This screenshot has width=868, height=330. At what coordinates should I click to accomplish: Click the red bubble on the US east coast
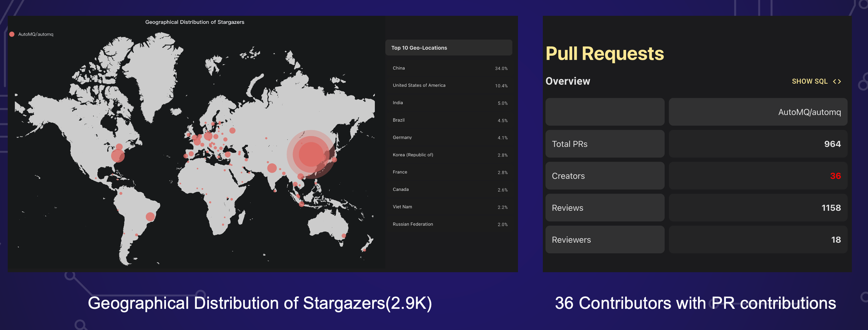(118, 156)
